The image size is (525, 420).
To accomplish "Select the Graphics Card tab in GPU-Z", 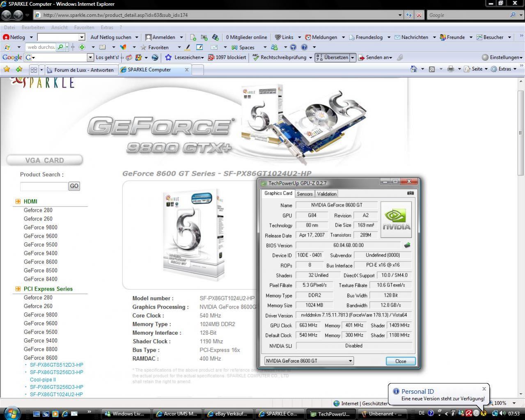I will [278, 193].
